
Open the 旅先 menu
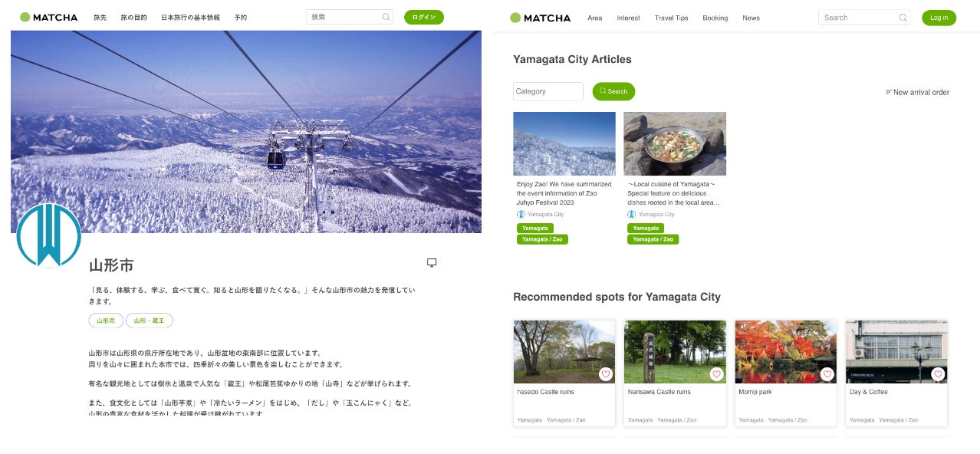click(x=100, y=17)
